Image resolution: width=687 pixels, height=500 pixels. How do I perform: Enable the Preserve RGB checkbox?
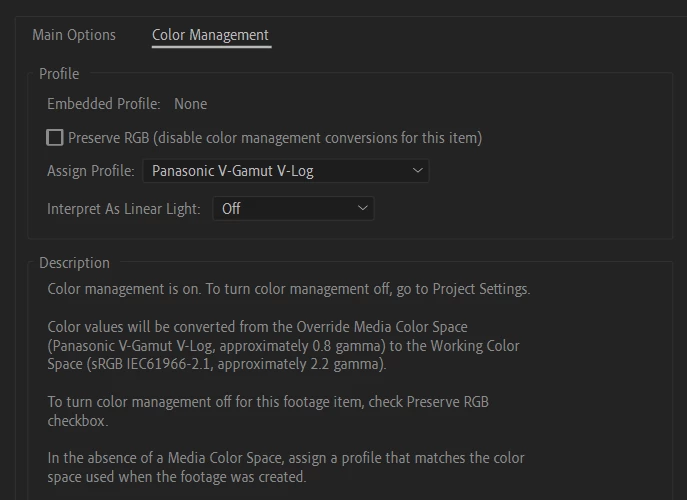coord(55,138)
